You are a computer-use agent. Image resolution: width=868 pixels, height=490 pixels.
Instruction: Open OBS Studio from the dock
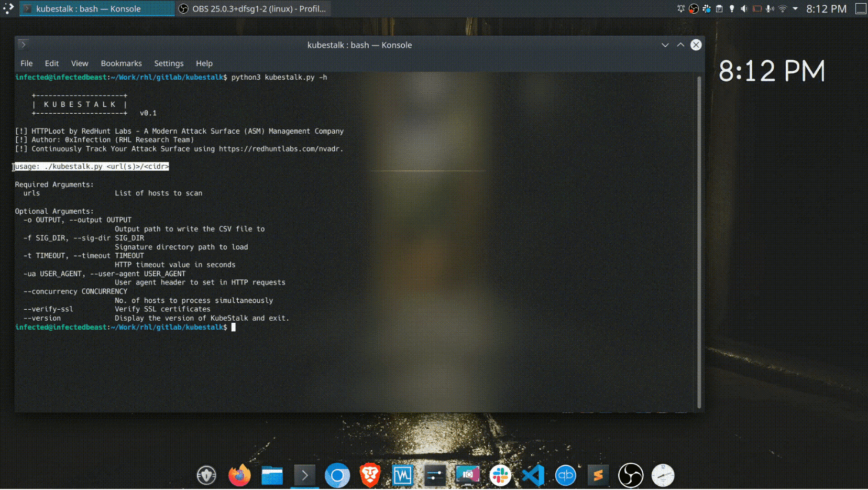tap(631, 476)
